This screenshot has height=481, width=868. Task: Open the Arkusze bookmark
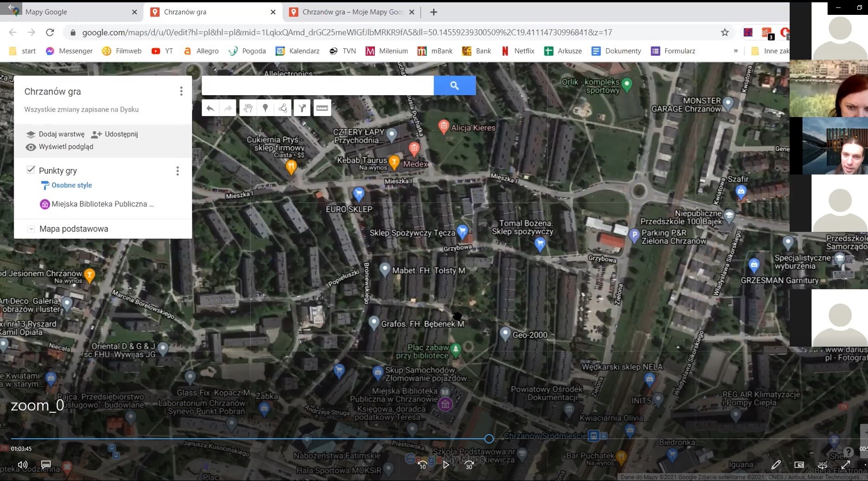(x=563, y=51)
